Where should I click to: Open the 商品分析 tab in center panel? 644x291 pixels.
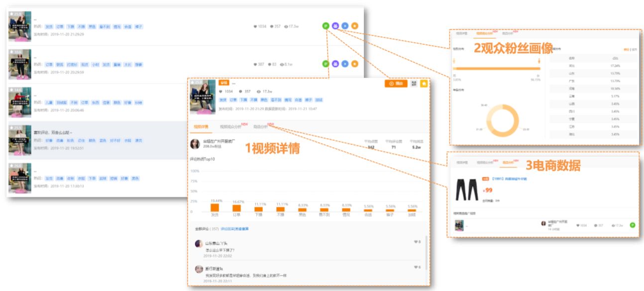coord(260,127)
